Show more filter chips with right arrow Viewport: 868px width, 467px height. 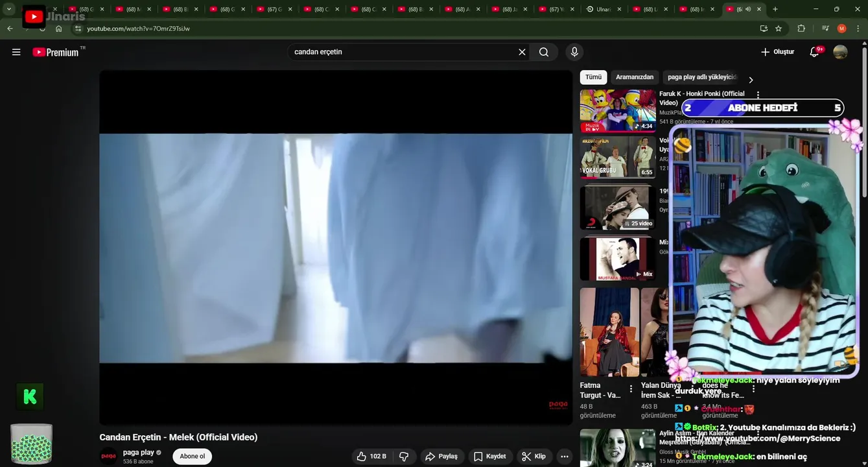click(x=751, y=80)
